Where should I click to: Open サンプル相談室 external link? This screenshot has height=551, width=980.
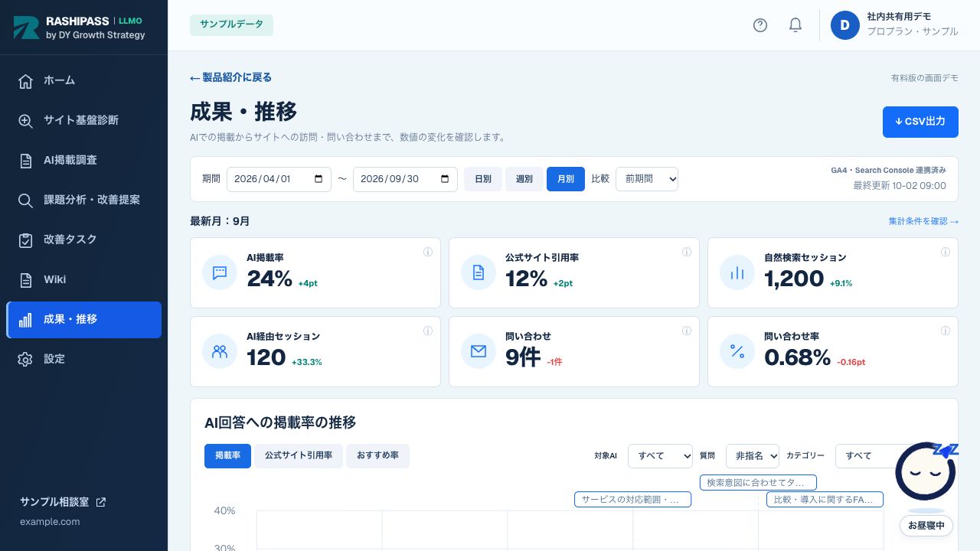pos(63,502)
